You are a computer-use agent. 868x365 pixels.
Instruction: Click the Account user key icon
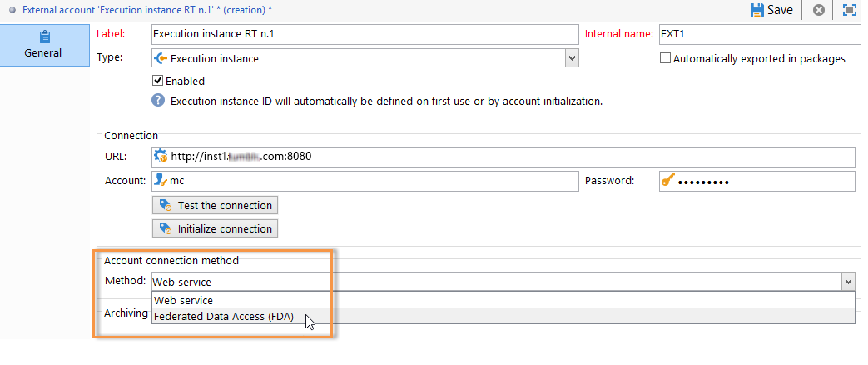coord(161,180)
